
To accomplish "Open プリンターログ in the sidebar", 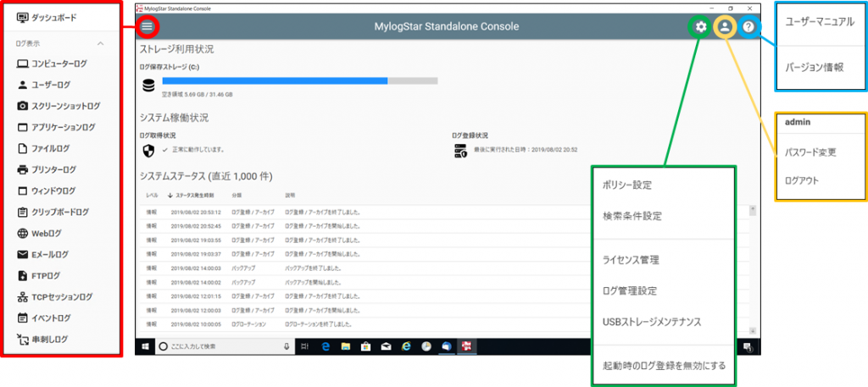I will pos(53,169).
